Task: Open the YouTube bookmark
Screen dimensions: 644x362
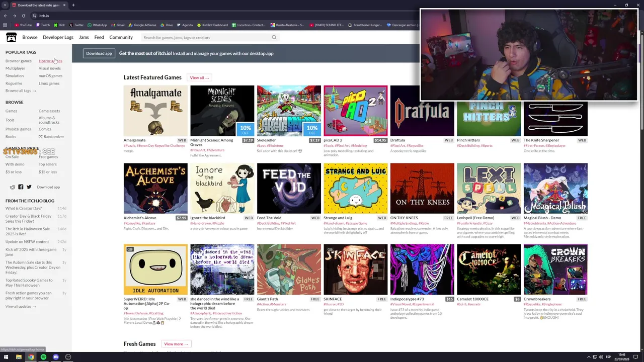Action: coord(23,25)
